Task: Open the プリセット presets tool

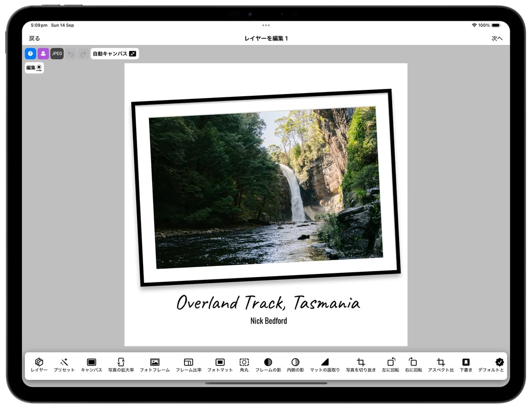Action: 64,365
